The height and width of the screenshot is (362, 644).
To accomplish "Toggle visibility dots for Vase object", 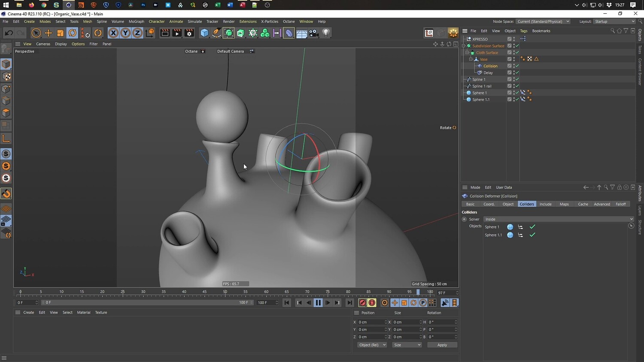I will click(x=514, y=59).
